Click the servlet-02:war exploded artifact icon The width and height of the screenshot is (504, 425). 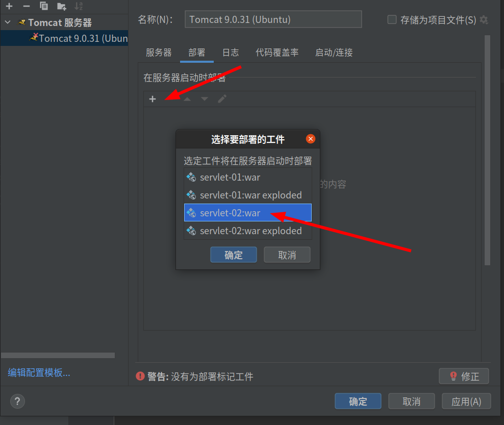pyautogui.click(x=191, y=231)
